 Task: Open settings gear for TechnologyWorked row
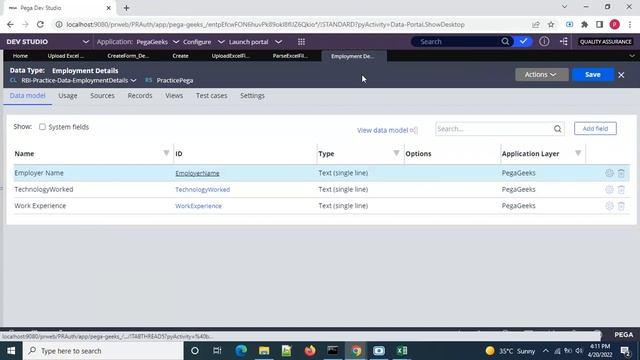click(x=609, y=189)
